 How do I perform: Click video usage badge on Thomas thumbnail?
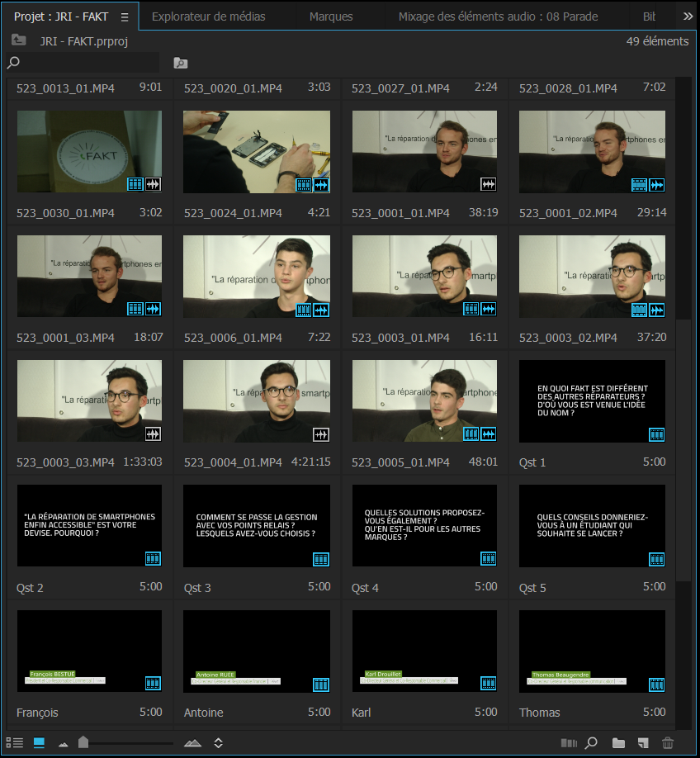click(657, 684)
